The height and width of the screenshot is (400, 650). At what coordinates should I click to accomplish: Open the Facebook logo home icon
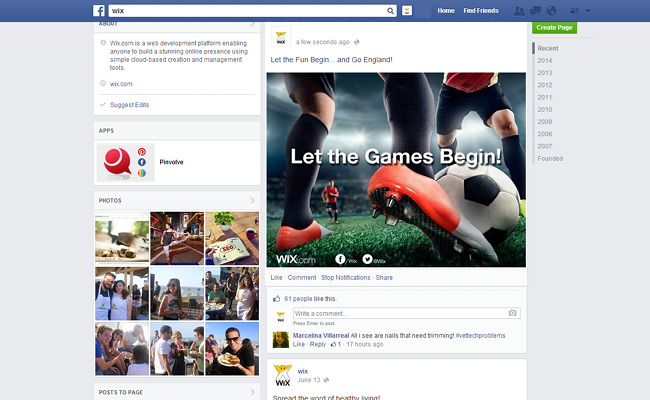point(99,10)
